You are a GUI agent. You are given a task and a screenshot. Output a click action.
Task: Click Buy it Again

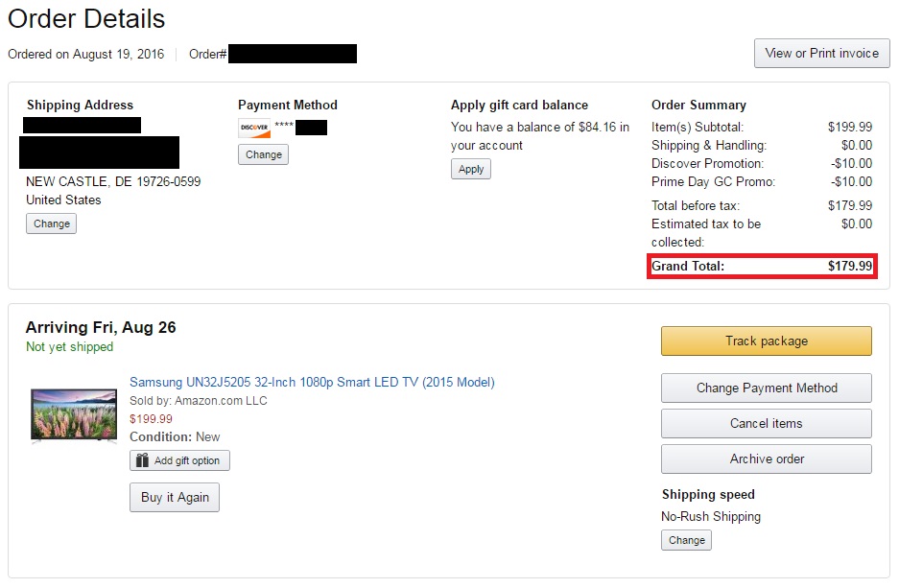tap(175, 498)
